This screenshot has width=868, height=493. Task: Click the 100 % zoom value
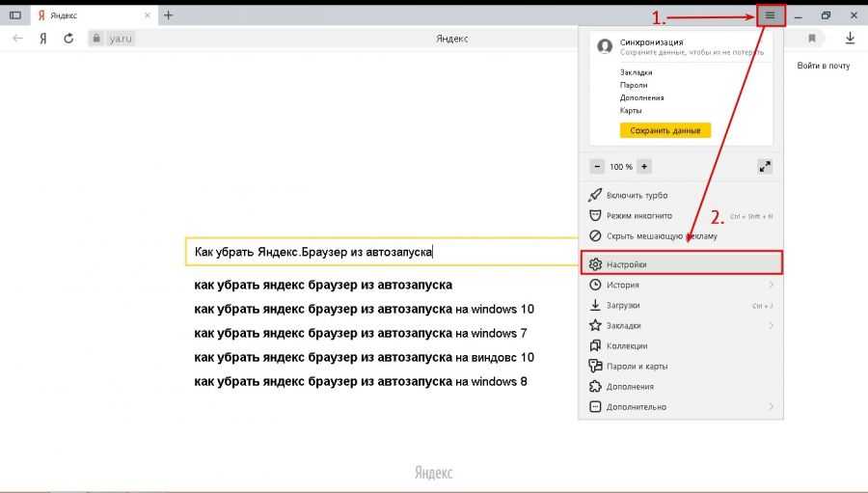click(x=620, y=167)
